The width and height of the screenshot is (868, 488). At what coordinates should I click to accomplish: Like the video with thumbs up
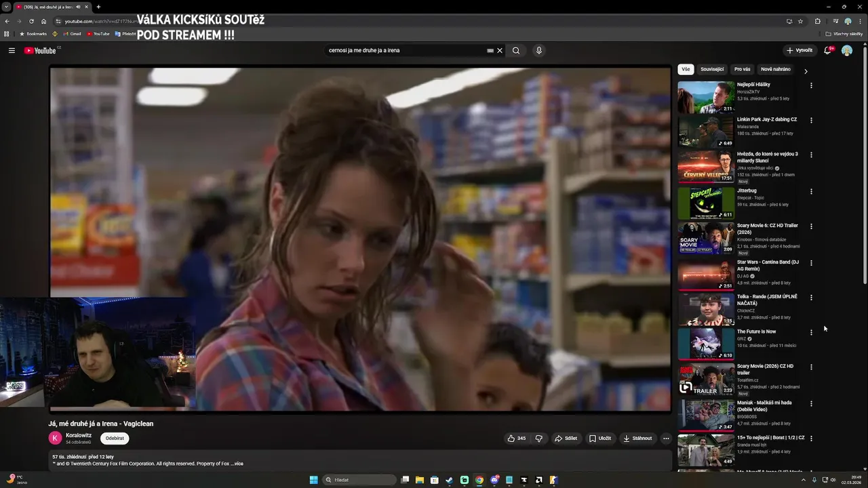pos(517,439)
